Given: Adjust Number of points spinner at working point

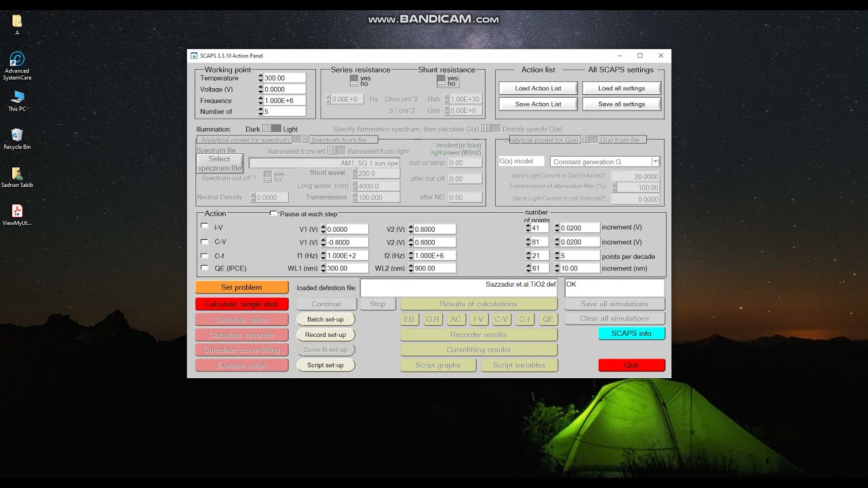Looking at the screenshot, I should point(260,111).
